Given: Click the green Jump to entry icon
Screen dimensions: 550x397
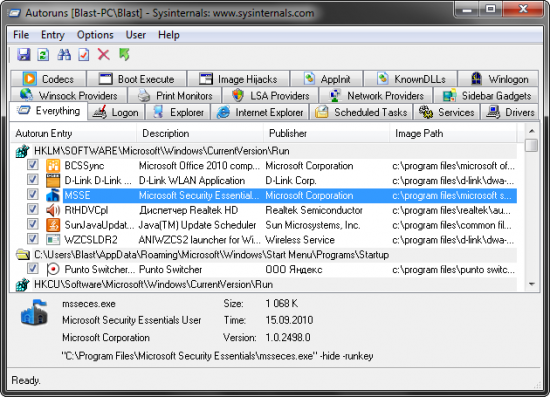Looking at the screenshot, I should (x=124, y=54).
